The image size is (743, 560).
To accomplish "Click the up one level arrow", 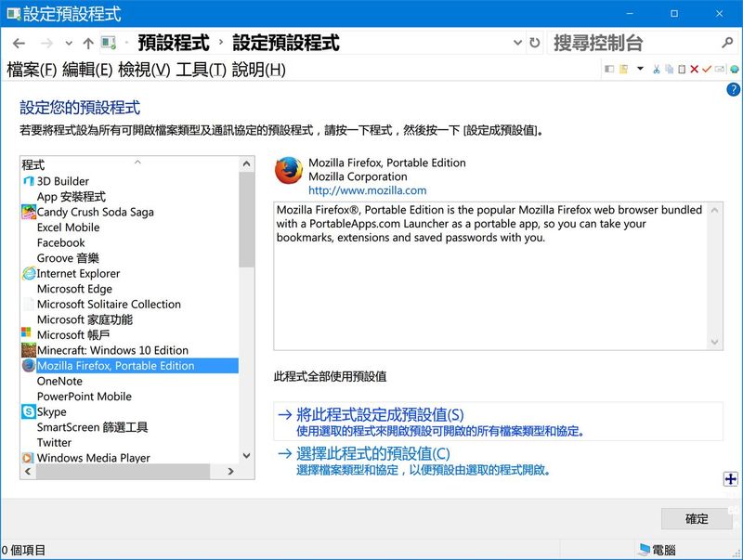I will point(88,44).
